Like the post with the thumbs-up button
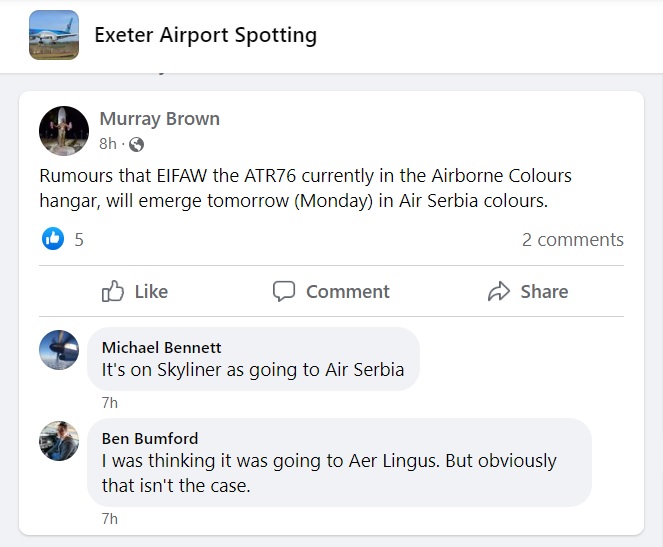 135,291
